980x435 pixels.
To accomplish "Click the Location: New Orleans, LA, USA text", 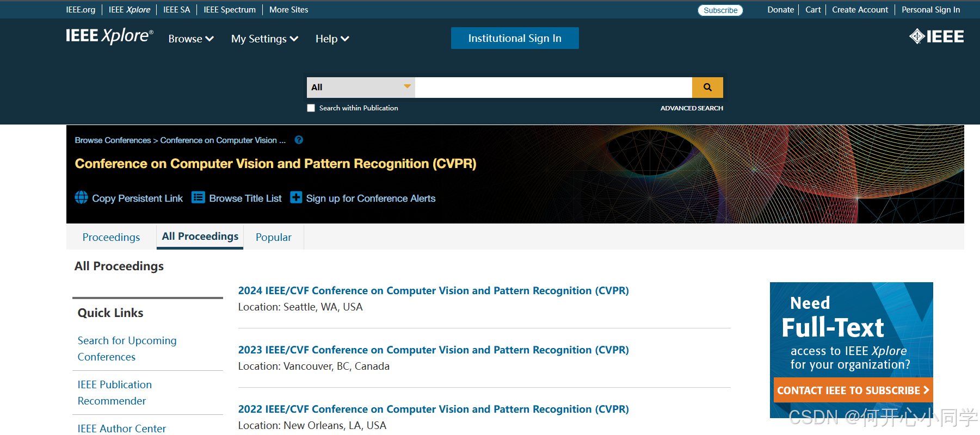I will [312, 426].
